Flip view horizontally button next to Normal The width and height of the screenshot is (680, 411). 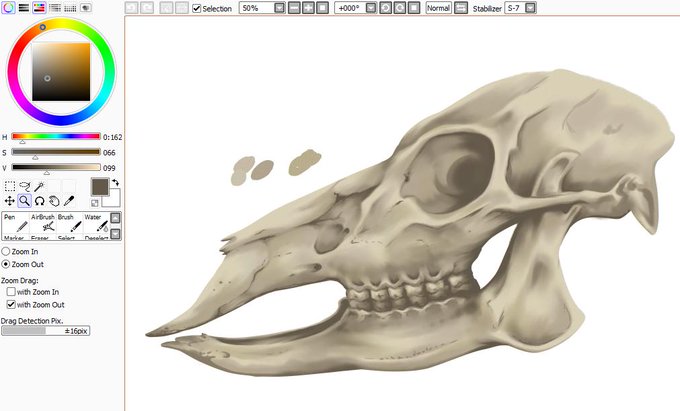pos(461,8)
